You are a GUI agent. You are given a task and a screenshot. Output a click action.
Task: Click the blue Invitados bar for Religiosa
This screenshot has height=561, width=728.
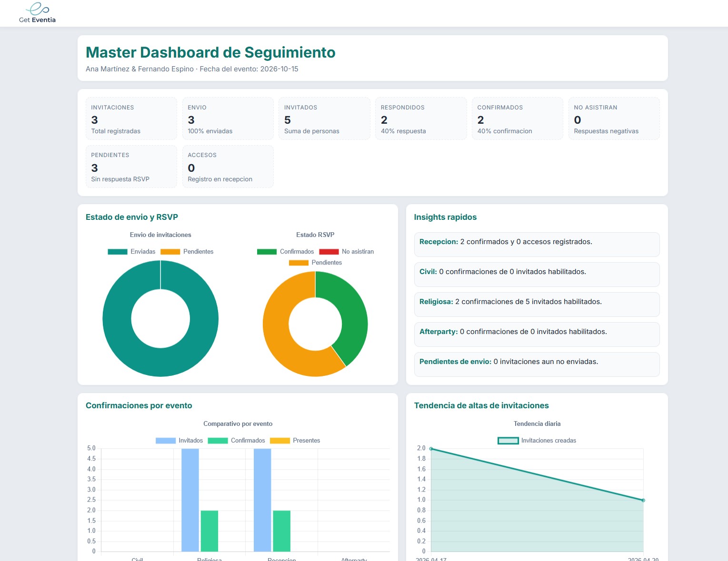pos(190,500)
